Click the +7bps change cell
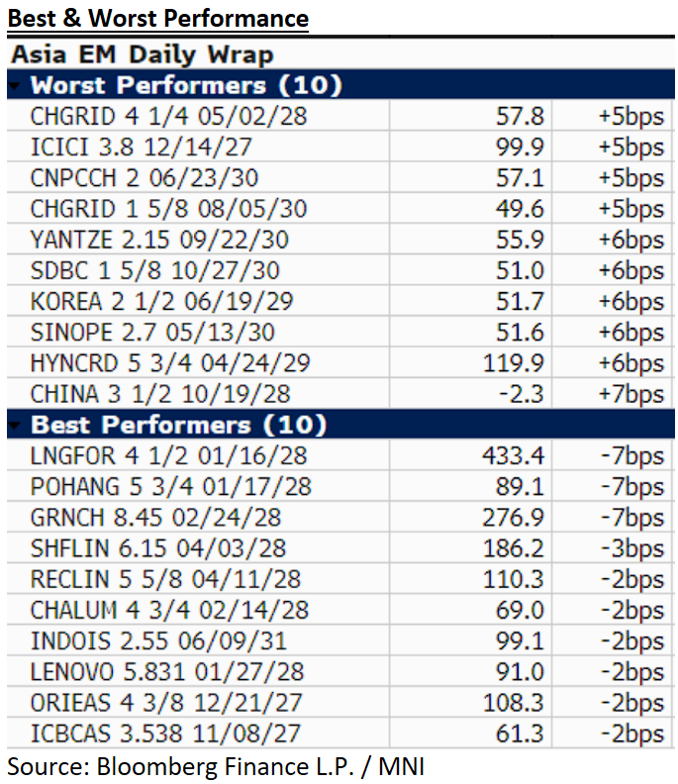Image resolution: width=678 pixels, height=784 pixels. click(x=630, y=394)
